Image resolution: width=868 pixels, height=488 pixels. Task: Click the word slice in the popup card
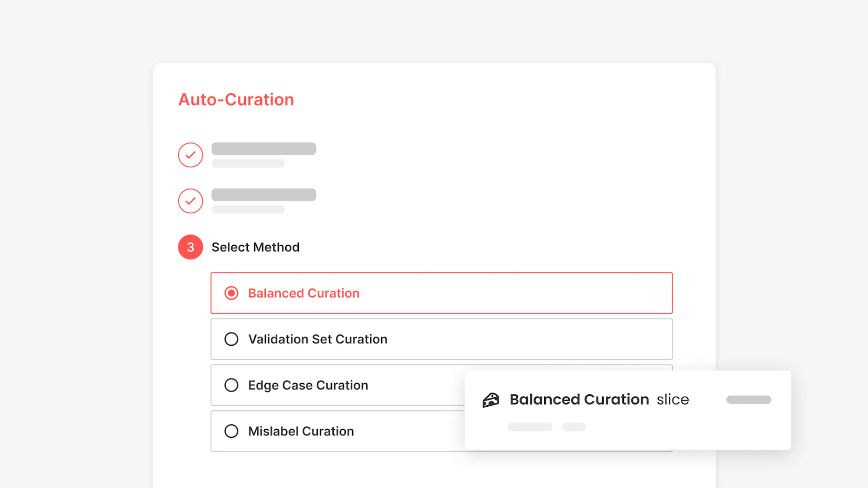click(673, 399)
